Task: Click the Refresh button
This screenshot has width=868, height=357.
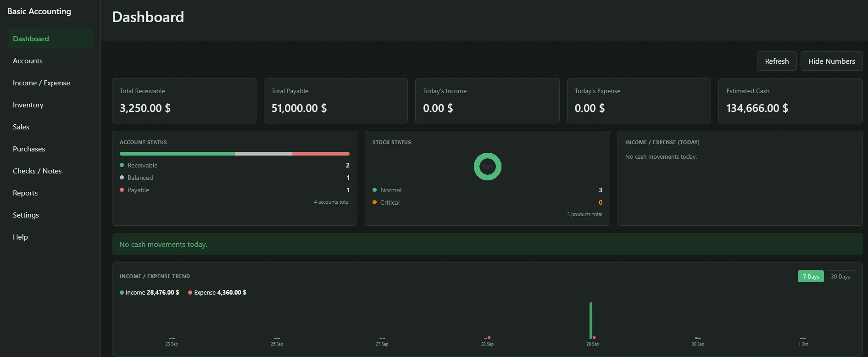Action: 777,61
